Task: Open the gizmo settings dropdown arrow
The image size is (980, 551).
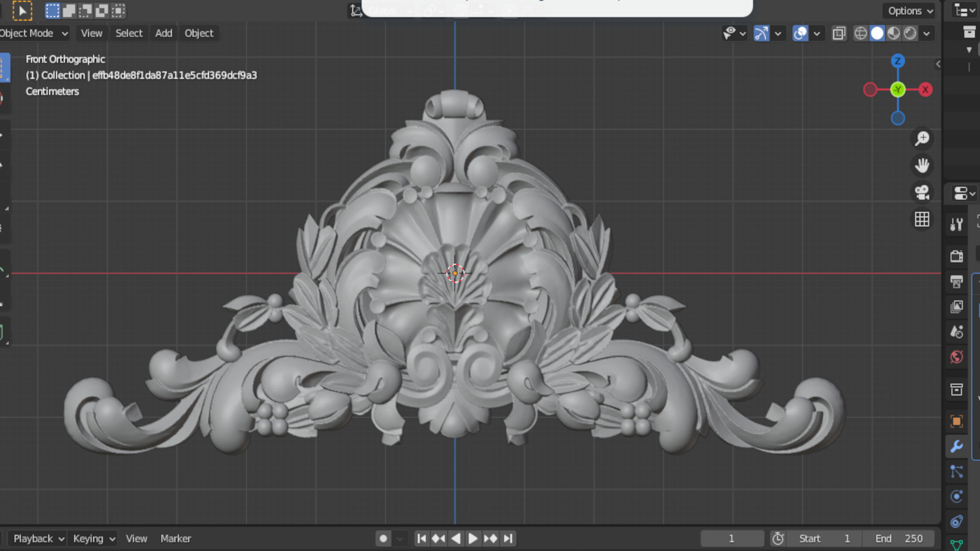Action: coord(778,33)
